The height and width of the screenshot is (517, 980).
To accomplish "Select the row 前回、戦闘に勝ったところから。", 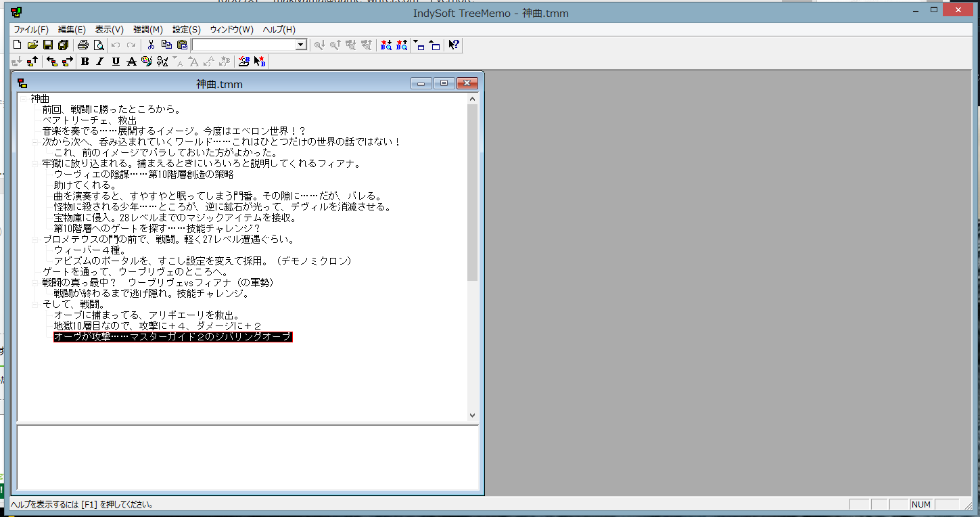I will 111,110.
